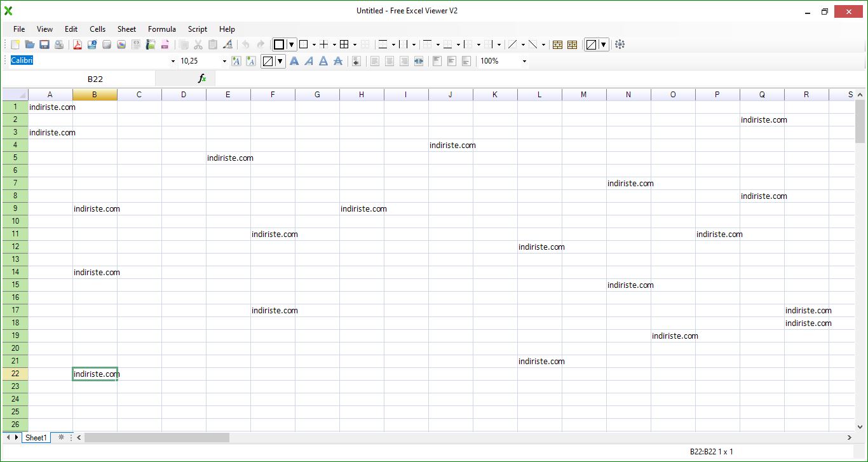
Task: Apply strikethrough text formatting
Action: pos(338,61)
